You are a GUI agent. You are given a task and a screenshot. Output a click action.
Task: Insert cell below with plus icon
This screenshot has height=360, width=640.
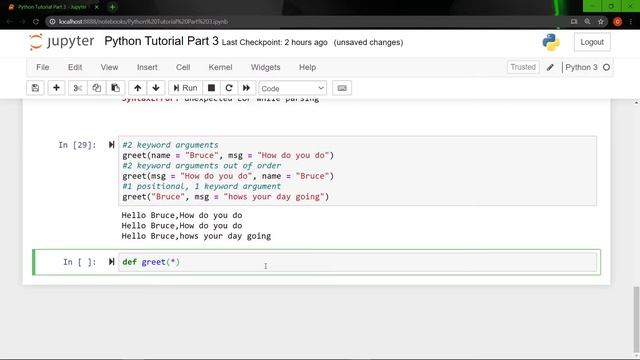pos(56,88)
